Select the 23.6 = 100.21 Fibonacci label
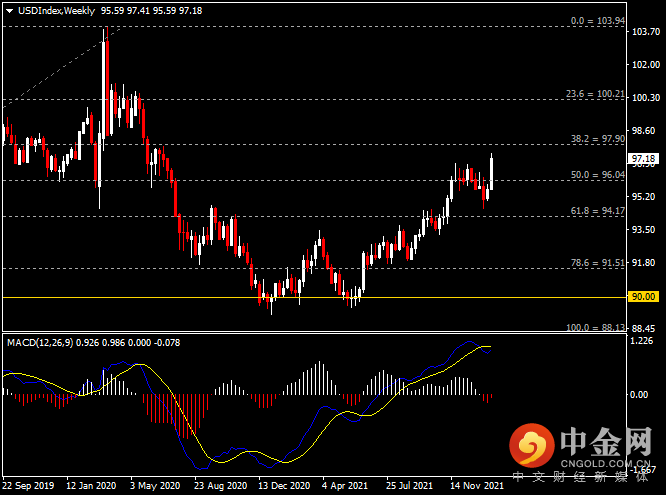The height and width of the screenshot is (495, 666). [595, 94]
